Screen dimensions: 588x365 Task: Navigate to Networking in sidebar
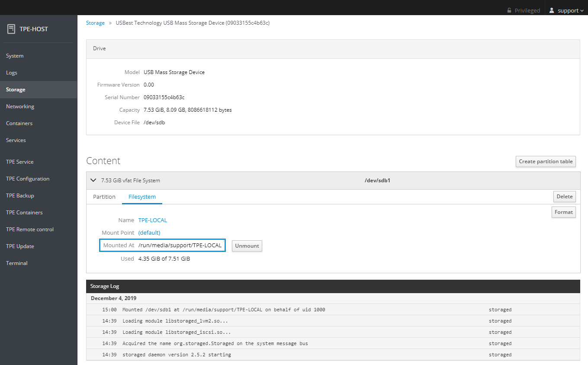coord(20,107)
